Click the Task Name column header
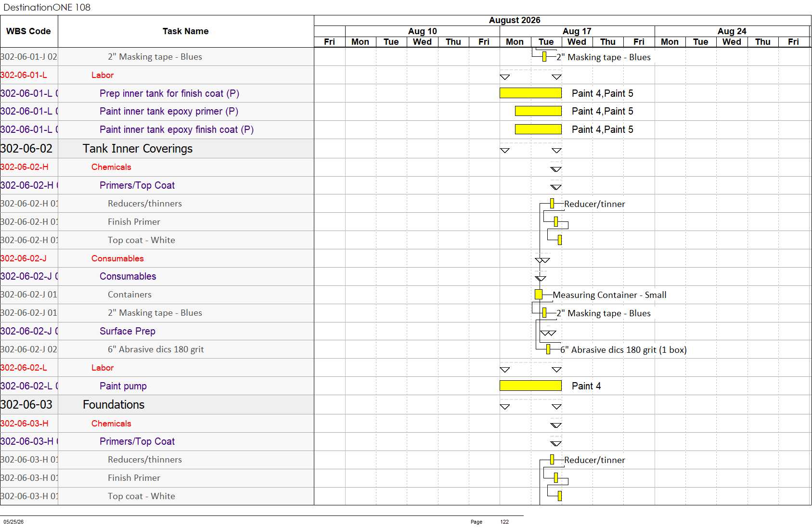This screenshot has height=528, width=812. [186, 31]
